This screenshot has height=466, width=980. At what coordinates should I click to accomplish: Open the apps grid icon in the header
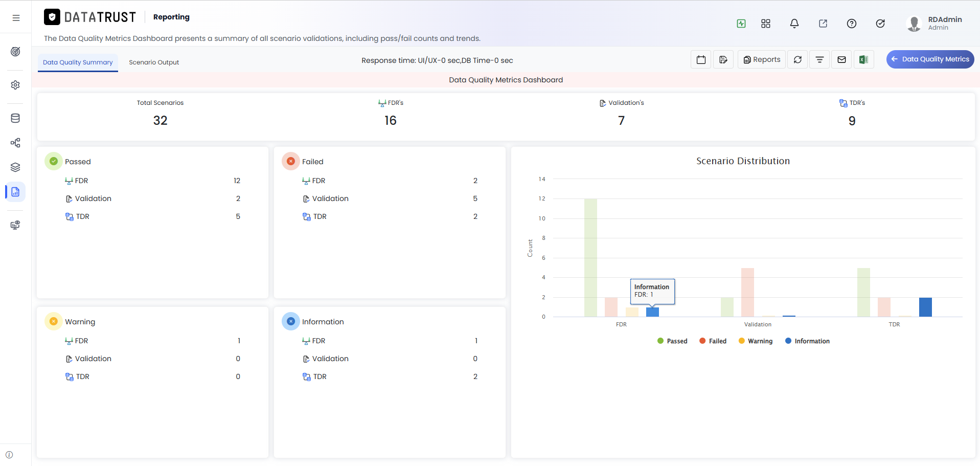(x=766, y=24)
